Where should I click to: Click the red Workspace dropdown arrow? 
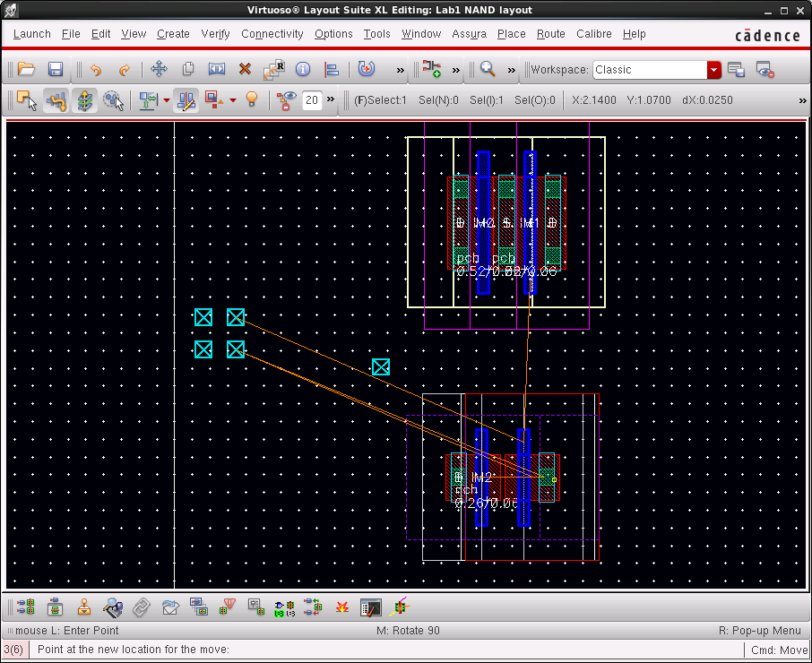tap(713, 70)
